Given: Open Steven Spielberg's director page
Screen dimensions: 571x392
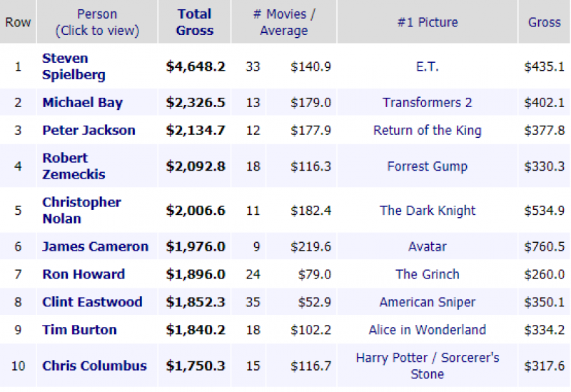Looking at the screenshot, I should pyautogui.click(x=74, y=66).
